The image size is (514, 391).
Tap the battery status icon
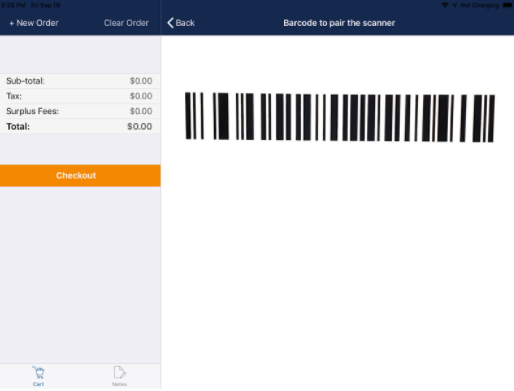click(x=507, y=5)
